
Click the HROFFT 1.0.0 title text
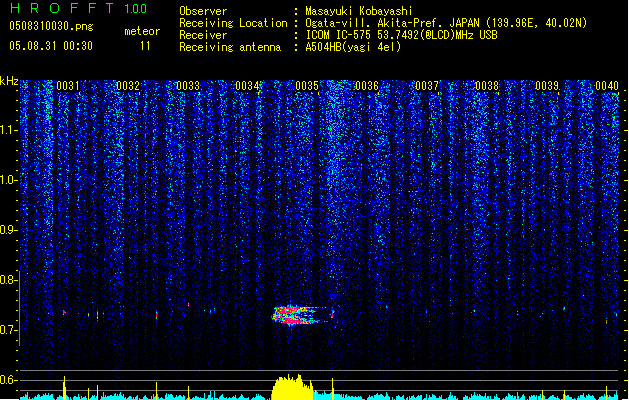click(78, 8)
